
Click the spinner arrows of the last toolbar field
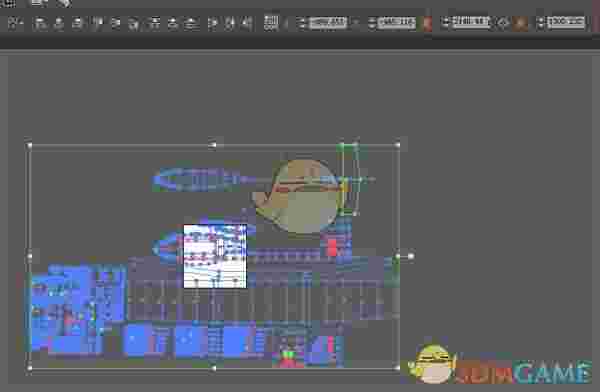[541, 23]
